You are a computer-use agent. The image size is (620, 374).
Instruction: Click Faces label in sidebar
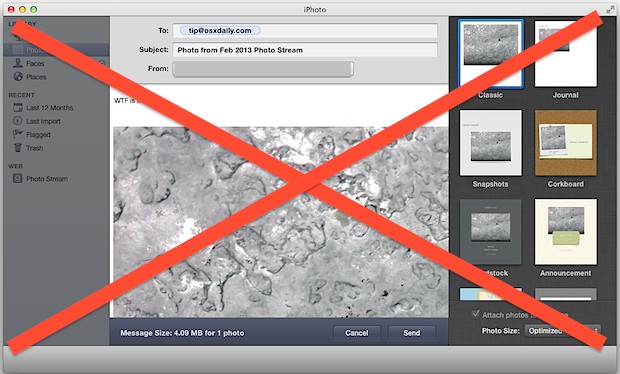(35, 63)
